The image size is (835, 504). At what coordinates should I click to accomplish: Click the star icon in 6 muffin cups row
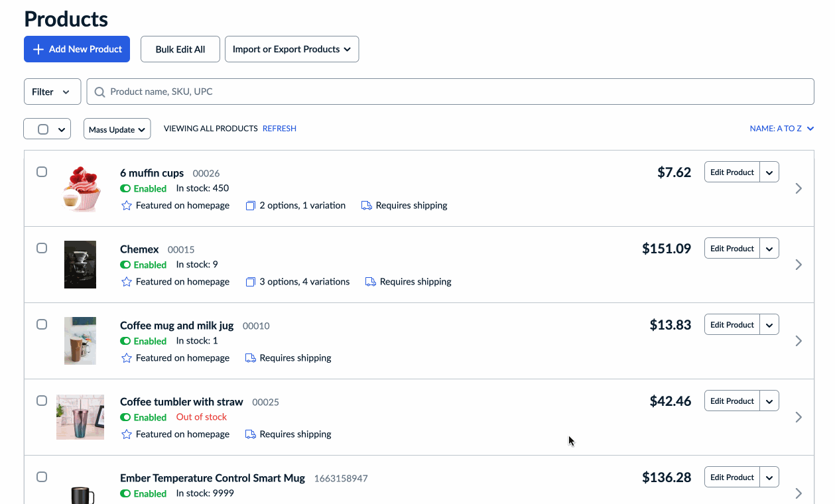point(127,206)
